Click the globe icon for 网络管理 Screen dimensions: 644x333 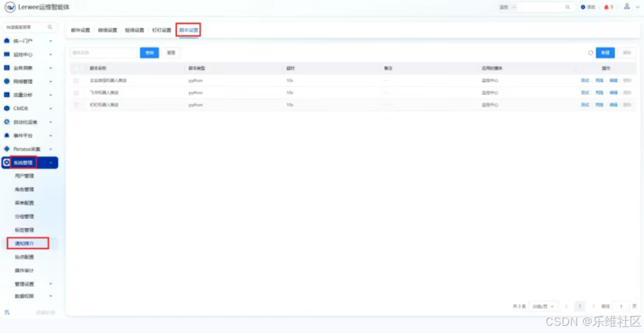(7, 81)
